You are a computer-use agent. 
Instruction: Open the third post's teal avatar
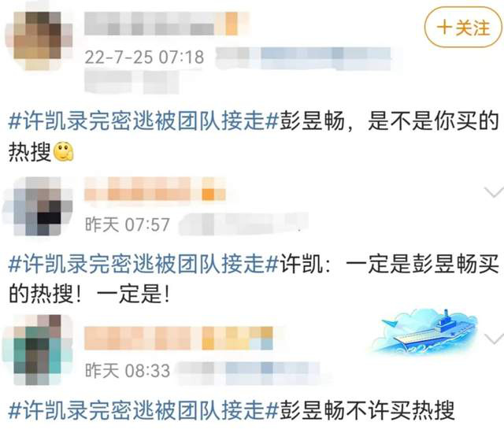pos(38,350)
